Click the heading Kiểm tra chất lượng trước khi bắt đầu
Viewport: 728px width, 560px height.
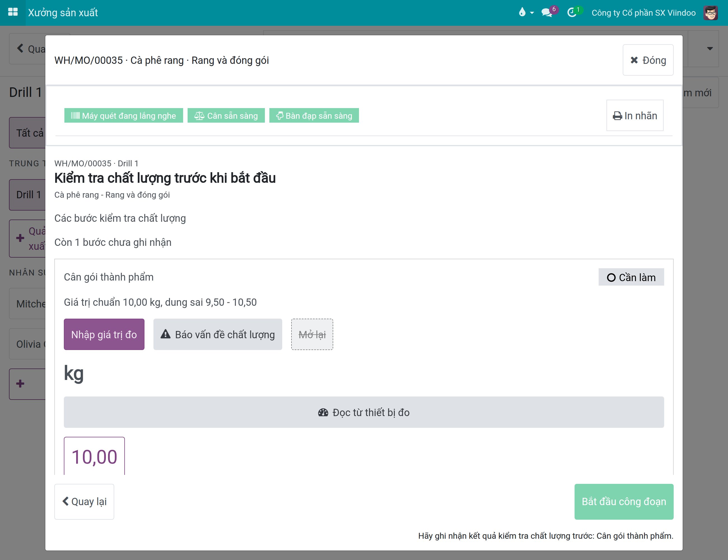point(165,178)
